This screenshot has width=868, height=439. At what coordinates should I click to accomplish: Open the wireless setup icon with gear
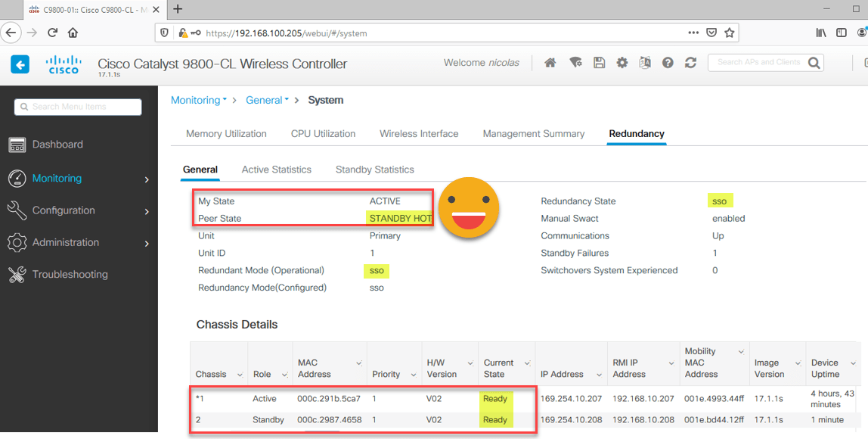coord(575,63)
